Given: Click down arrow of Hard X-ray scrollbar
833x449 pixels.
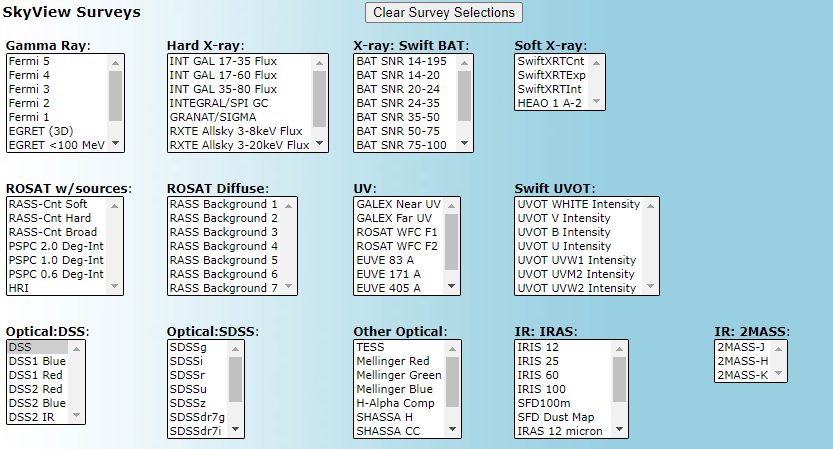Looking at the screenshot, I should [x=319, y=143].
